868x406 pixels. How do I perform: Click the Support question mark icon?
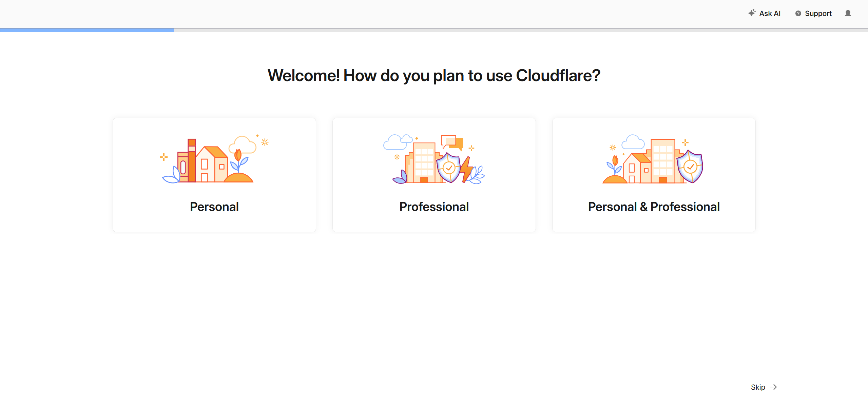pyautogui.click(x=798, y=14)
